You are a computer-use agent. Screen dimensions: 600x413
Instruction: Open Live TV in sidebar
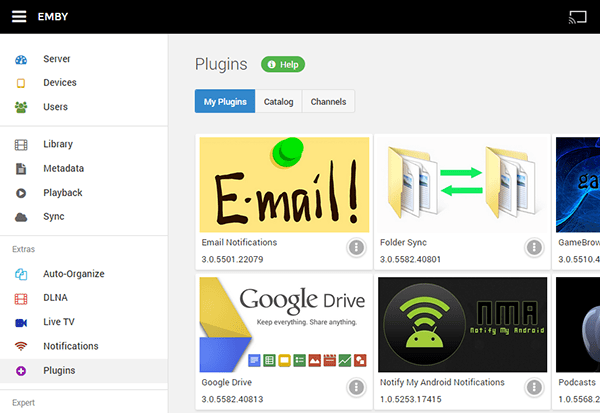(x=84, y=322)
